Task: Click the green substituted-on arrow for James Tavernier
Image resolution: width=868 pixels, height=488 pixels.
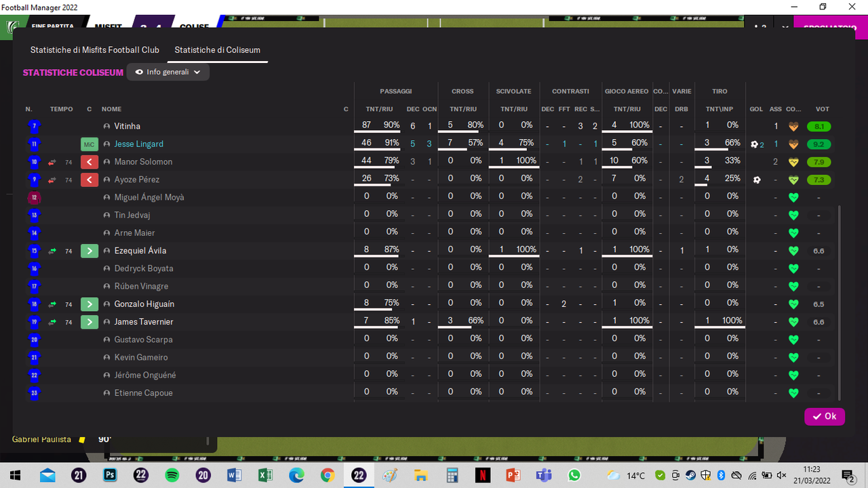Action: [90, 322]
